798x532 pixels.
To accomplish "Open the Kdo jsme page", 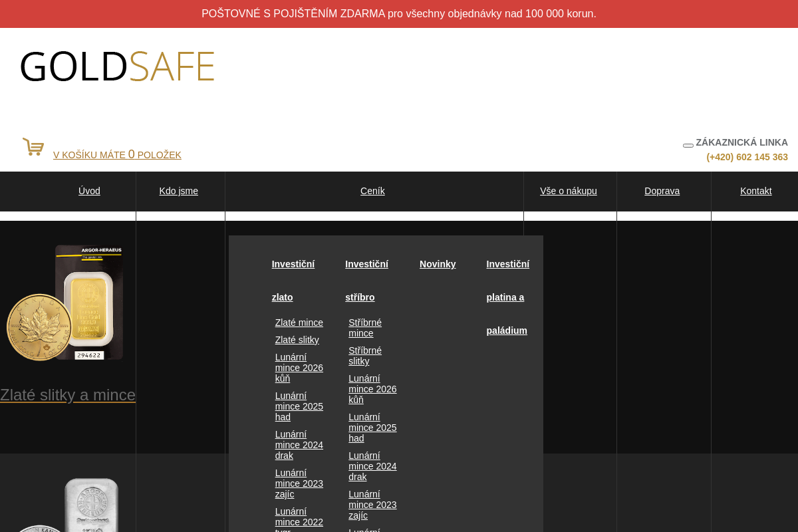I will point(178,191).
